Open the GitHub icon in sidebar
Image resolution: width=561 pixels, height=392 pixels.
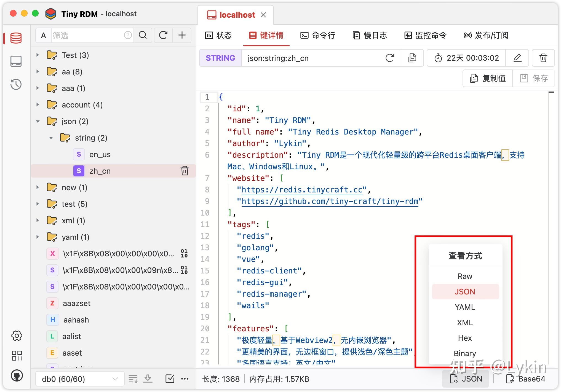(17, 375)
